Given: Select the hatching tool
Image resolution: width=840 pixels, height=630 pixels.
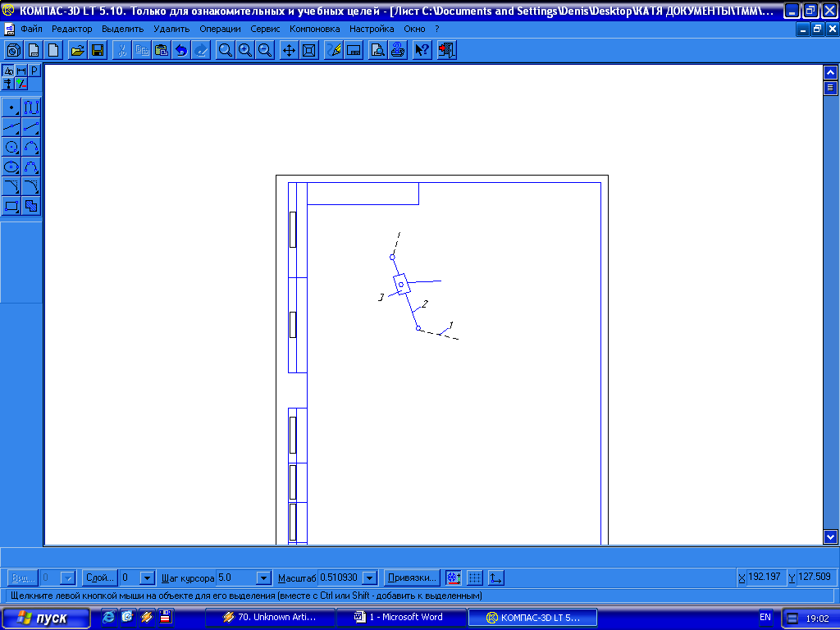Looking at the screenshot, I should point(31,206).
